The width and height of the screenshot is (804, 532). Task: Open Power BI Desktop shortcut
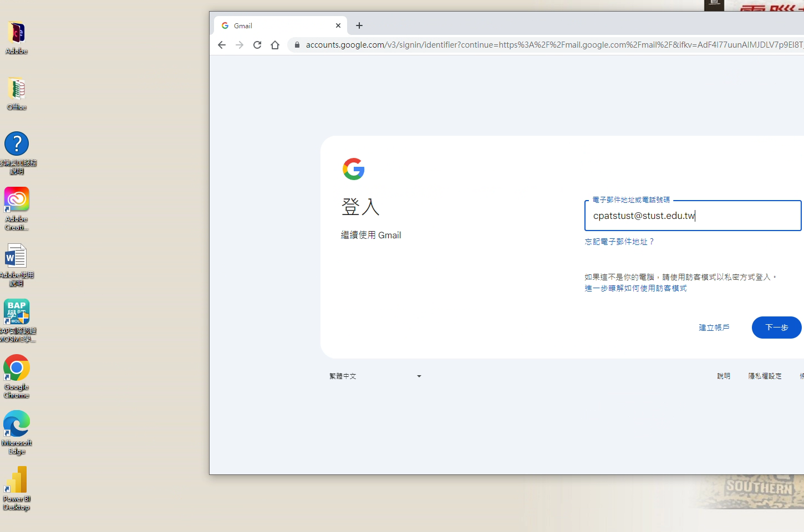coord(17,480)
